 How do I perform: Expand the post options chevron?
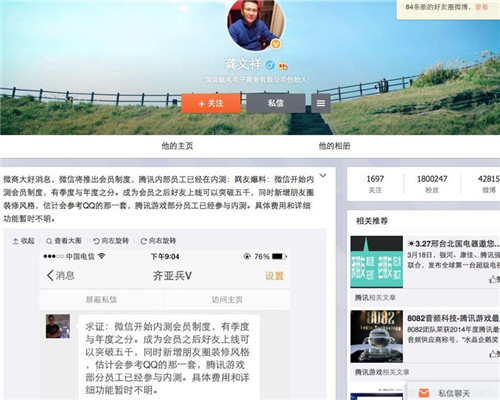click(323, 175)
